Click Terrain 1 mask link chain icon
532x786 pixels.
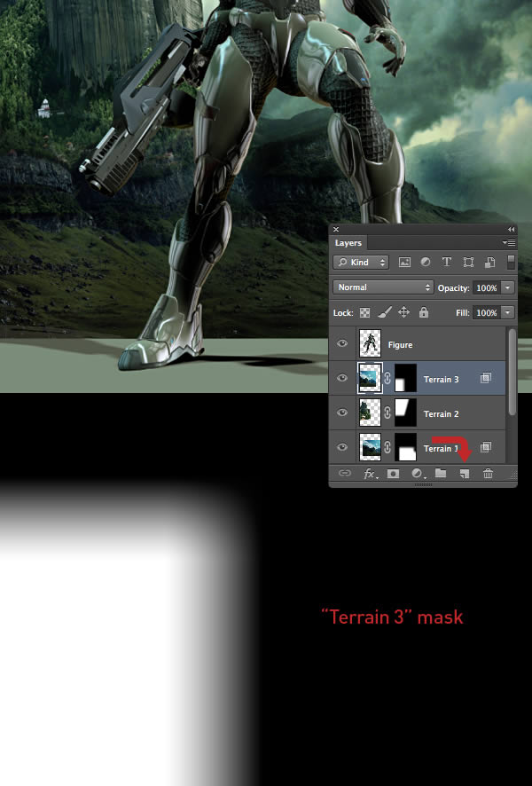(387, 446)
